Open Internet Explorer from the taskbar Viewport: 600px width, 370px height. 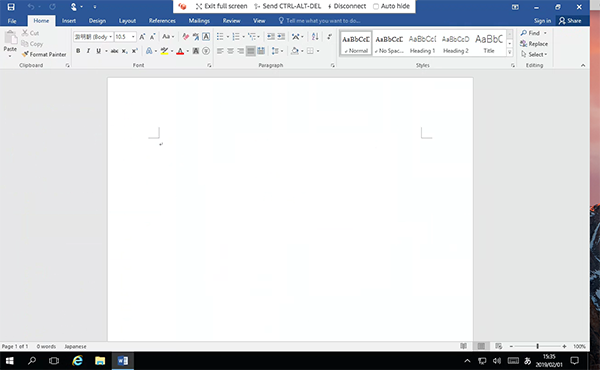[x=78, y=360]
